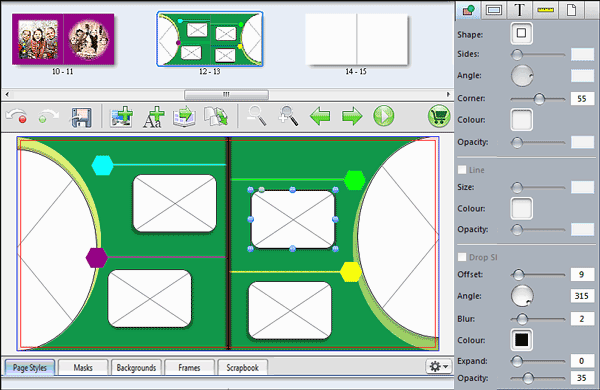Open the gear settings dropdown
The height and width of the screenshot is (390, 600).
[x=439, y=367]
